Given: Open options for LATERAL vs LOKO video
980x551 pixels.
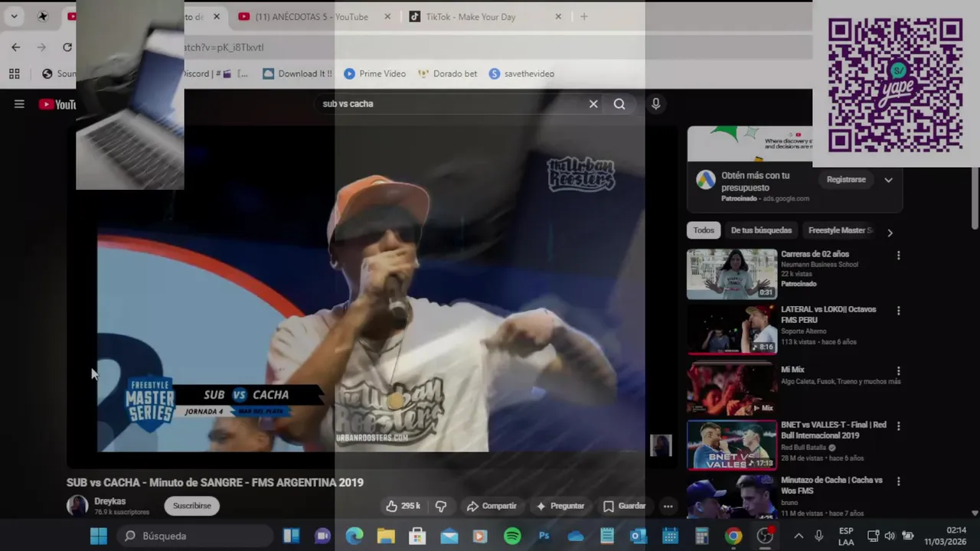Looking at the screenshot, I should [x=898, y=311].
